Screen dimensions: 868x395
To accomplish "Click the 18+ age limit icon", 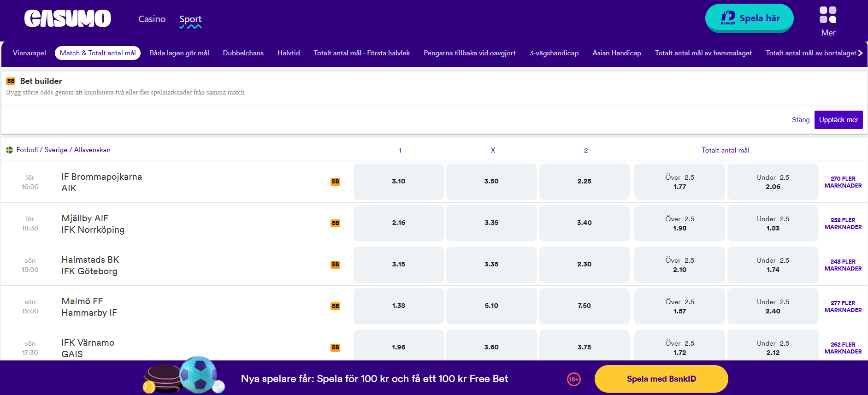I will point(573,379).
